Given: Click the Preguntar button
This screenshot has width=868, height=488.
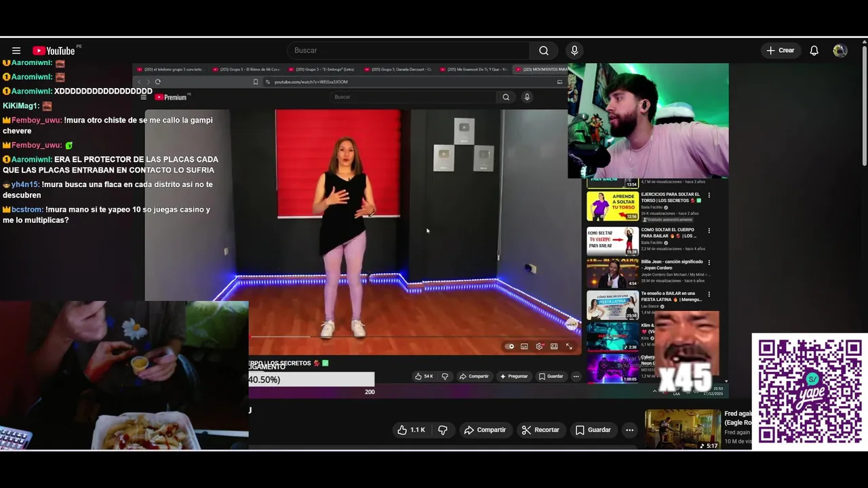Looking at the screenshot, I should pyautogui.click(x=513, y=376).
